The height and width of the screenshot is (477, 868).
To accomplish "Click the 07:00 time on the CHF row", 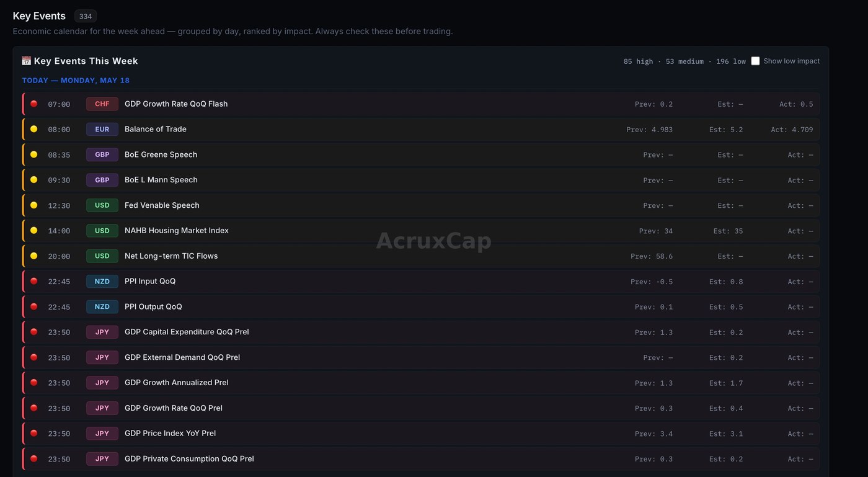I will 59,104.
